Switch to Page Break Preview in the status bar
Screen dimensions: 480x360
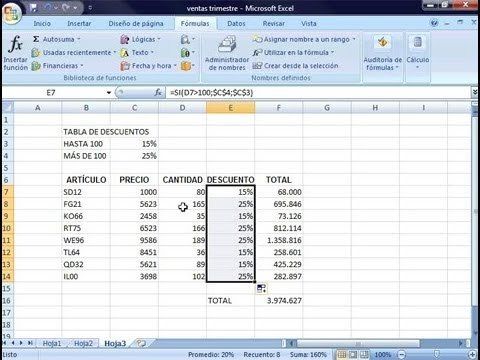(364, 354)
